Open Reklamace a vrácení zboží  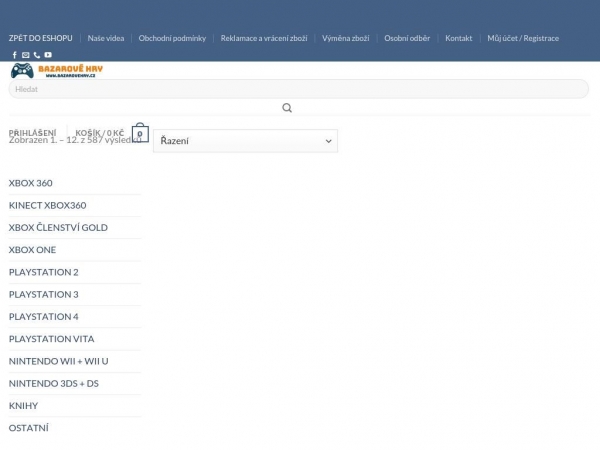[x=264, y=38]
